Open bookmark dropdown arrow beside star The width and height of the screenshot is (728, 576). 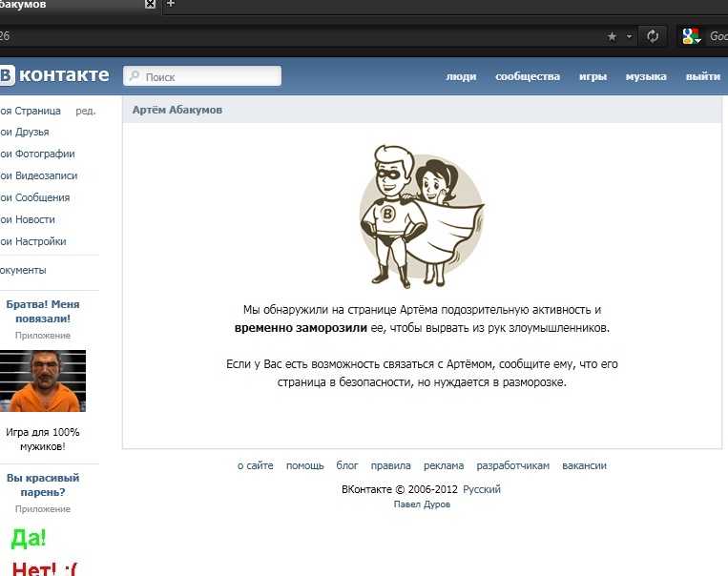629,36
